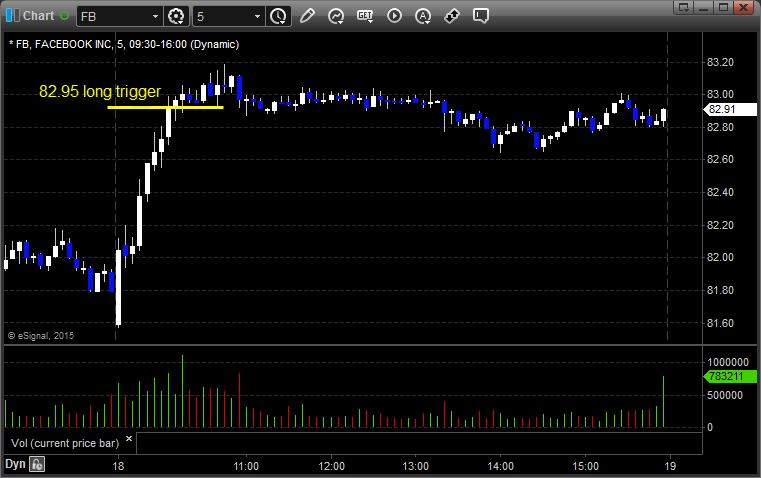Click the 83.20 price axis label

(x=720, y=62)
